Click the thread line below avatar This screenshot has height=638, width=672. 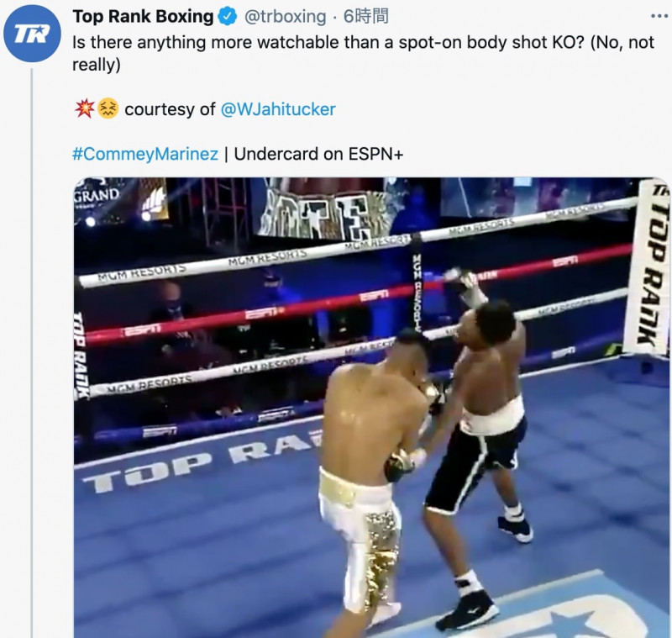(x=31, y=353)
